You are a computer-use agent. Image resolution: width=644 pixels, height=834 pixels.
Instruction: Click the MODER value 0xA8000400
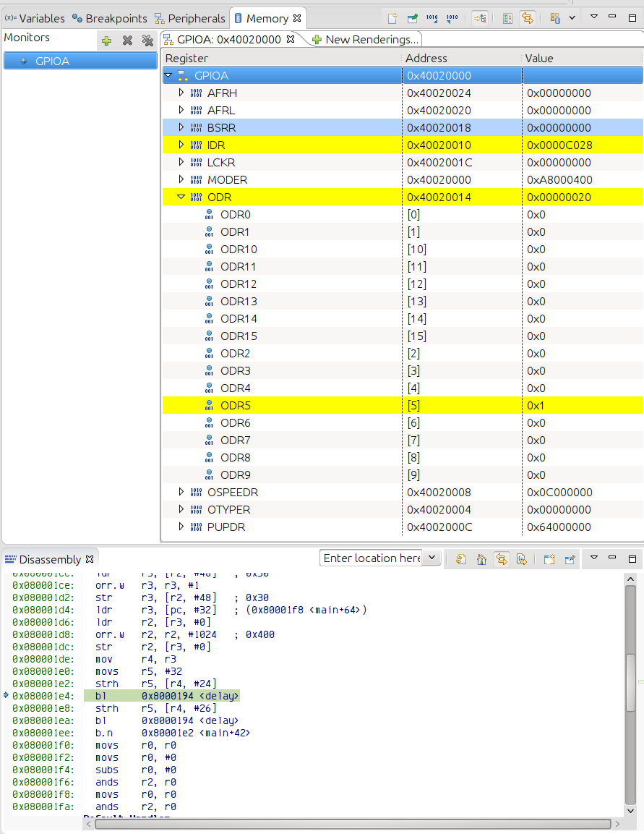[x=559, y=180]
